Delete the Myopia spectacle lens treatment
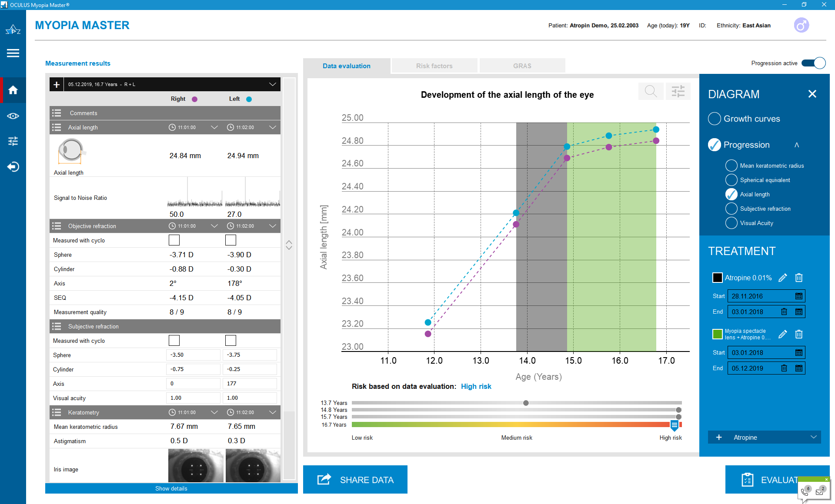The image size is (835, 504). (x=799, y=334)
